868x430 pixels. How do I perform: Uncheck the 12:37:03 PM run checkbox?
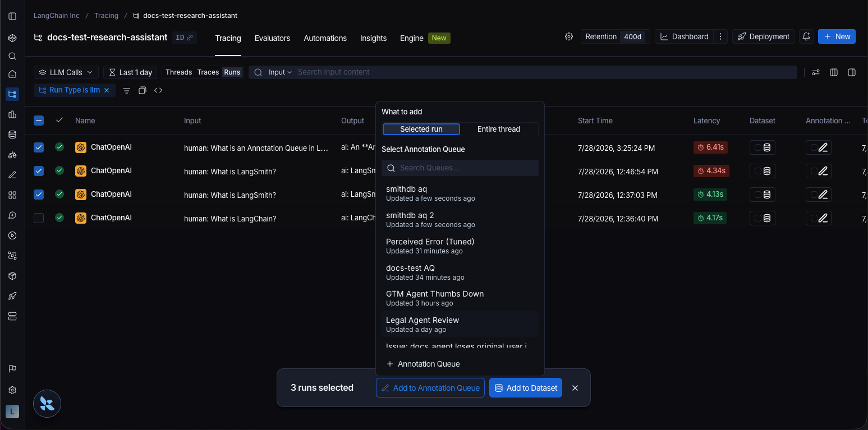click(x=39, y=195)
